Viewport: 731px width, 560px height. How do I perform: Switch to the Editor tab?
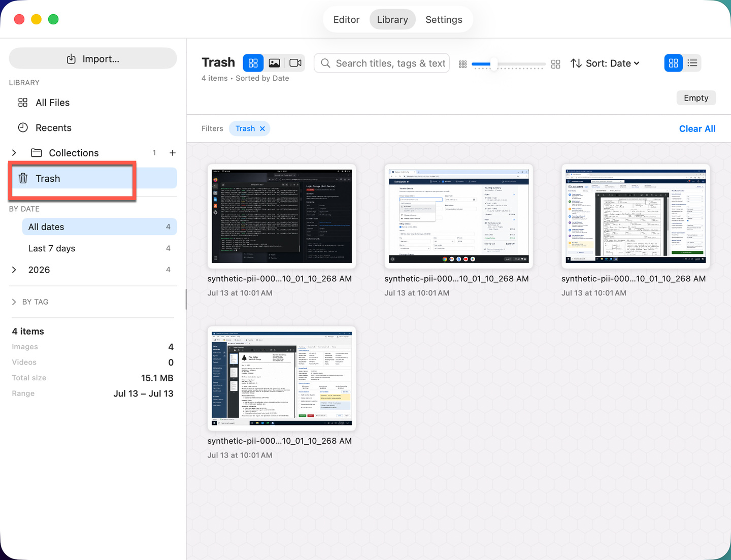(x=346, y=19)
